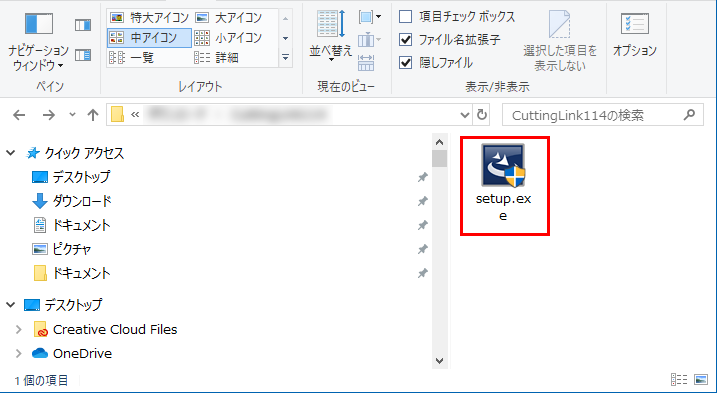Click size all columns to fit icon

tap(366, 62)
